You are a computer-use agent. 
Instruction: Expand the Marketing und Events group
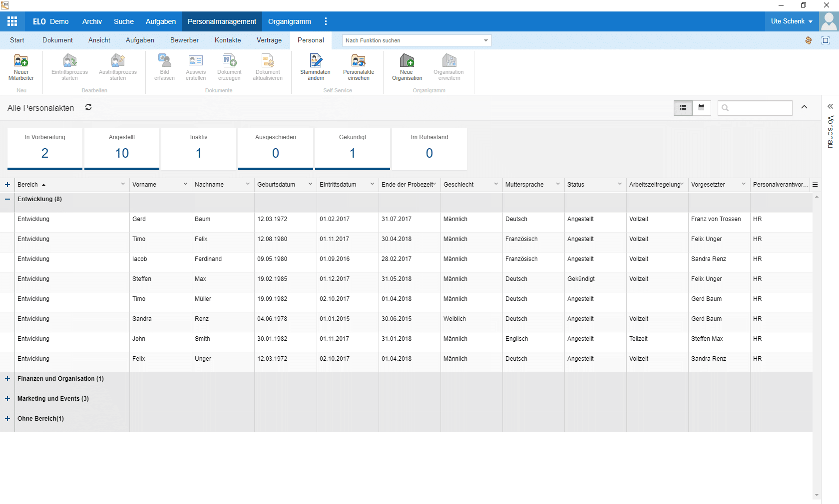pyautogui.click(x=7, y=399)
